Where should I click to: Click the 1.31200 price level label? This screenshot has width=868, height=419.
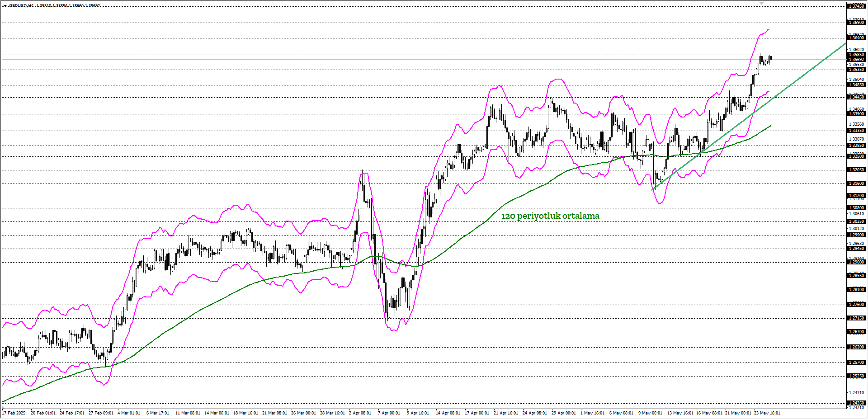[x=856, y=196]
